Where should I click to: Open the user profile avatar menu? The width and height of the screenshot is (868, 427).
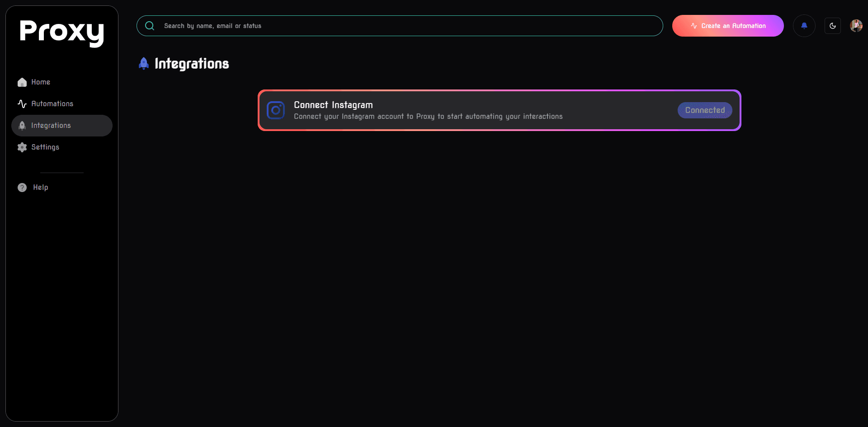coord(856,26)
